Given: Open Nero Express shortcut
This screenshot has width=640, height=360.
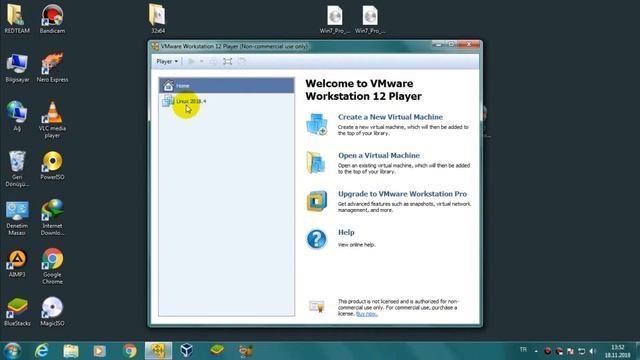Looking at the screenshot, I should coord(52,68).
